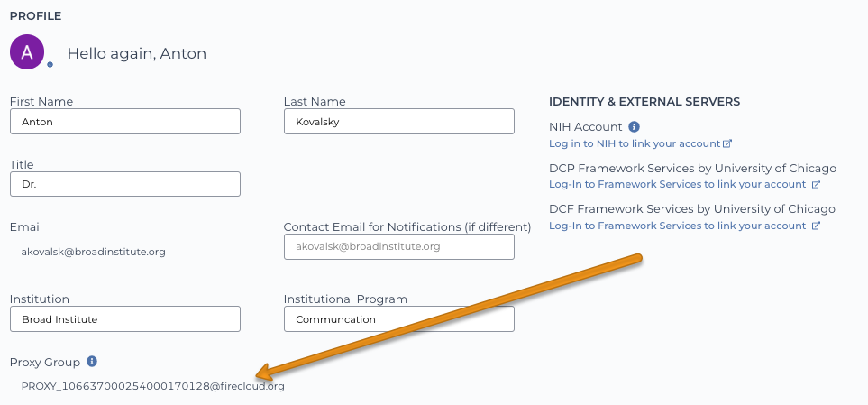Click the First Name field with Anton
The width and height of the screenshot is (868, 405).
coord(125,122)
